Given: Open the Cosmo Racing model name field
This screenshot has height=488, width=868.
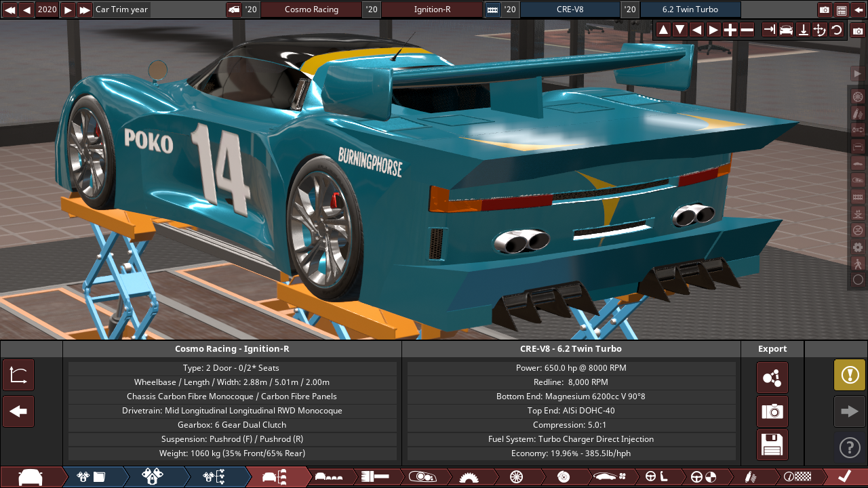Looking at the screenshot, I should pyautogui.click(x=311, y=9).
